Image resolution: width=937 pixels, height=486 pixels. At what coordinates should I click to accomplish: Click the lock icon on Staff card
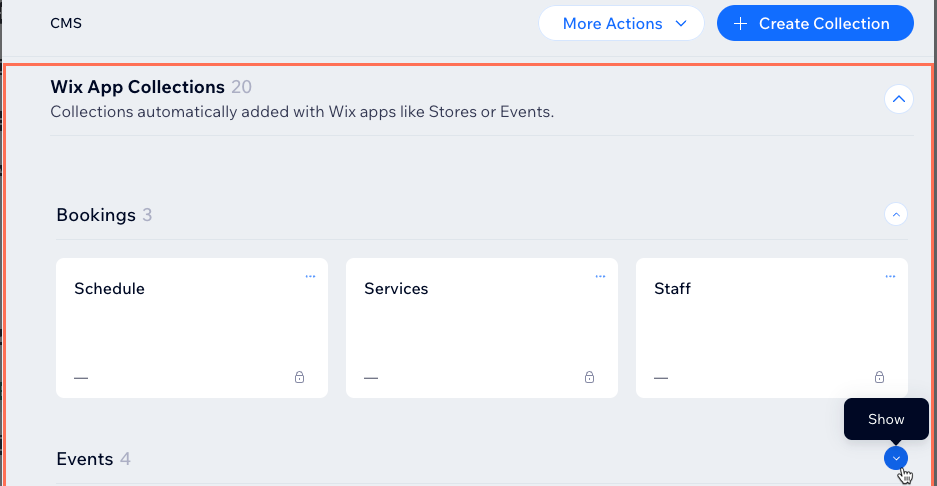point(879,377)
